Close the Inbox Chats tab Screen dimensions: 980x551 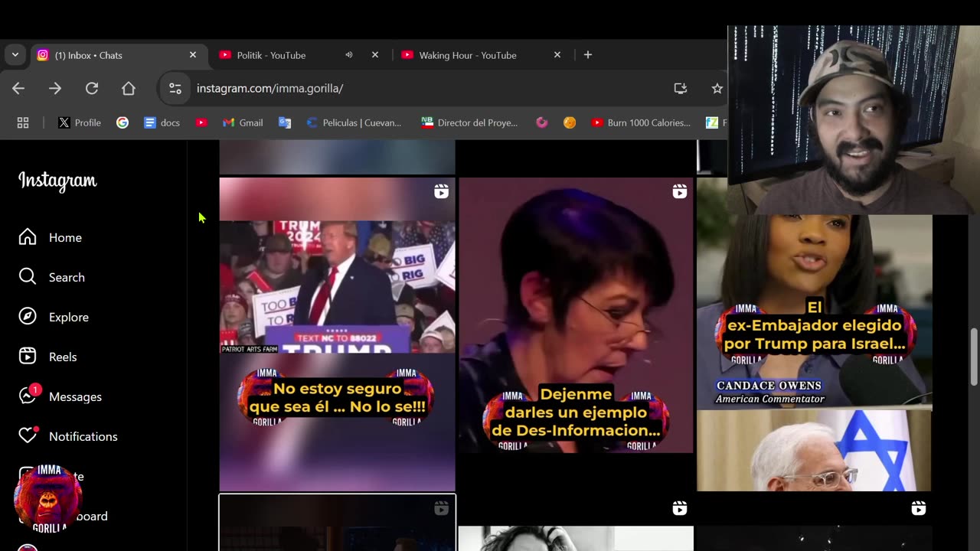193,55
